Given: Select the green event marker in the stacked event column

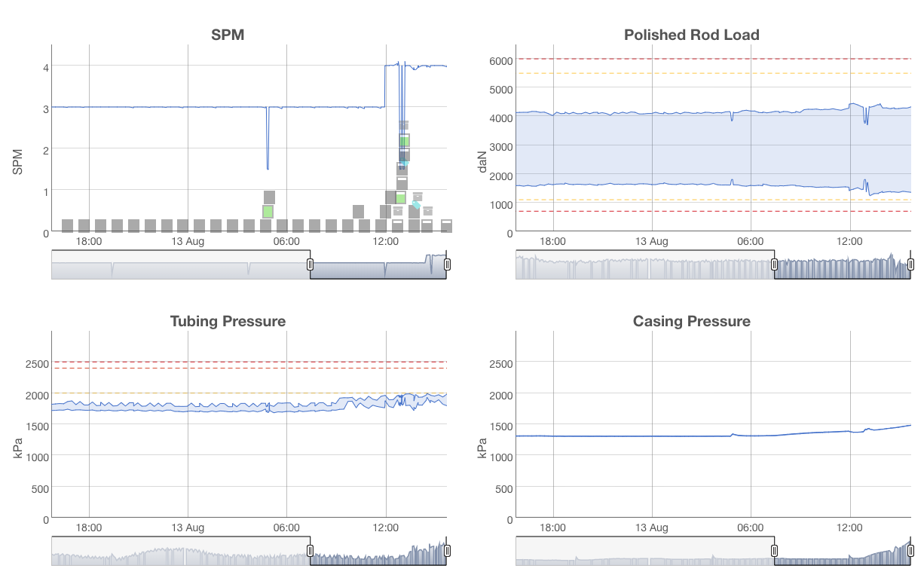Looking at the screenshot, I should click(x=405, y=141).
